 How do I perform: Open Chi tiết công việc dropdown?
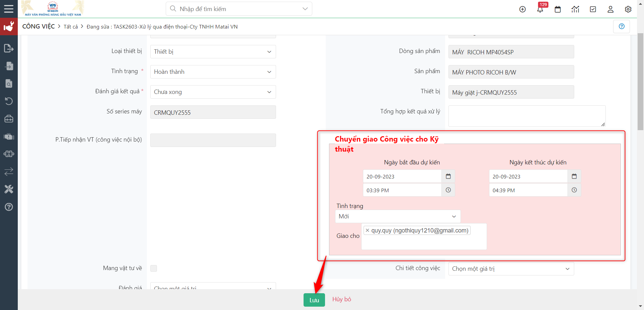click(511, 269)
